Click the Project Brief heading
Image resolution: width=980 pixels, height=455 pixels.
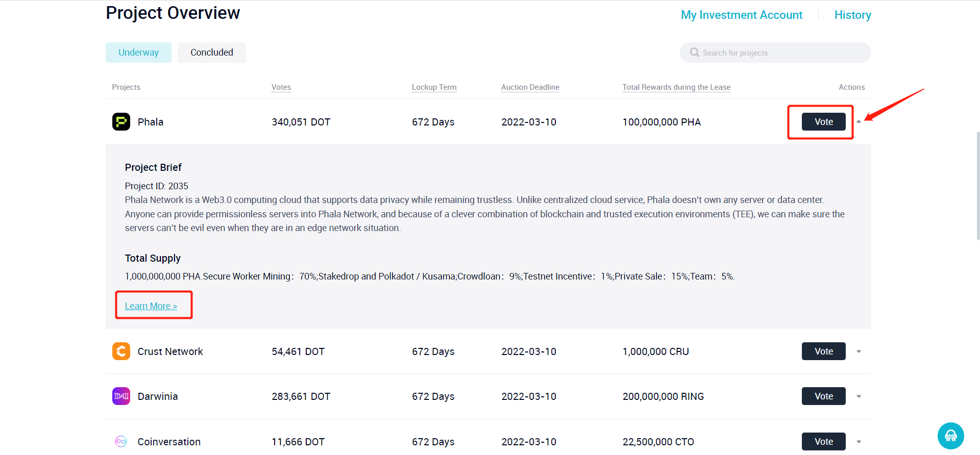click(153, 167)
